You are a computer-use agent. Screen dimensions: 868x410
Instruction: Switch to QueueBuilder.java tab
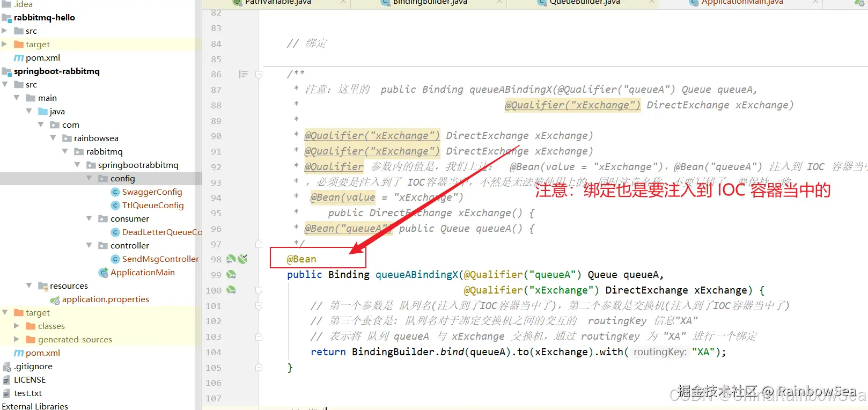pos(585,3)
